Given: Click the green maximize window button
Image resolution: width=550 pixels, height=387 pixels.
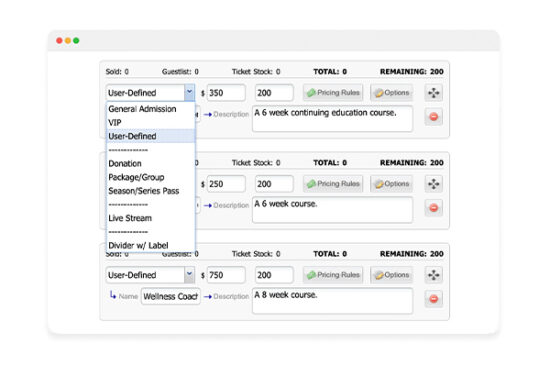Looking at the screenshot, I should pos(76,41).
